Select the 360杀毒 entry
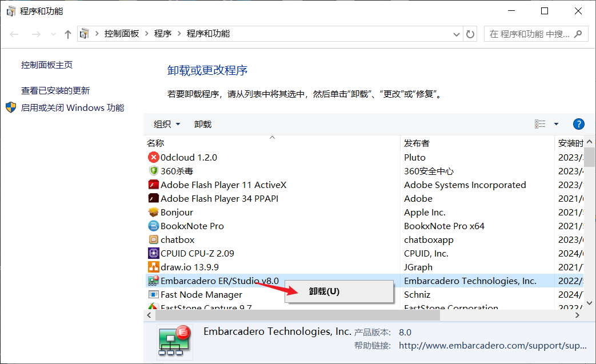596x364 pixels. tap(177, 171)
